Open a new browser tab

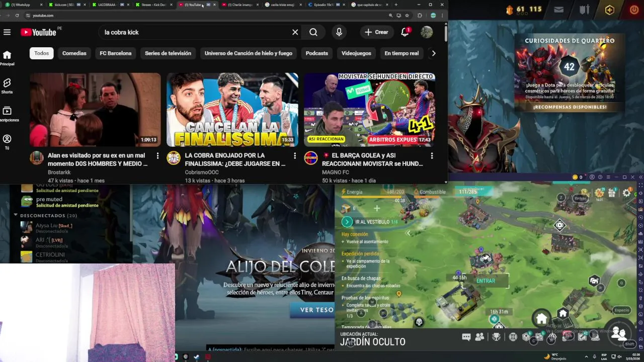[x=396, y=5]
